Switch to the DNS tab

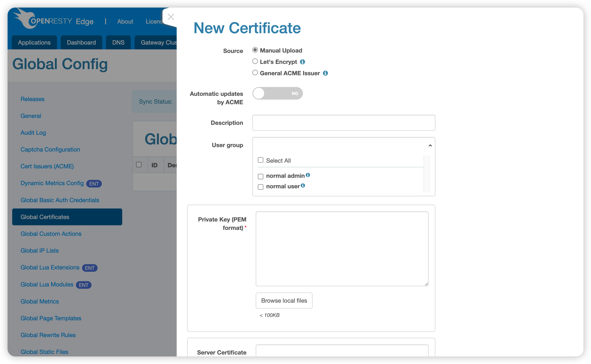pyautogui.click(x=118, y=43)
